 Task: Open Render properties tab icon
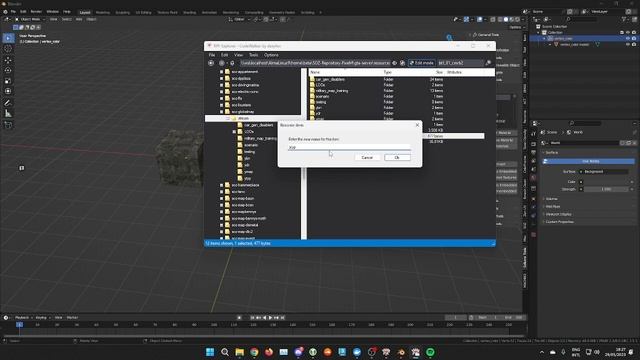pos(533,144)
